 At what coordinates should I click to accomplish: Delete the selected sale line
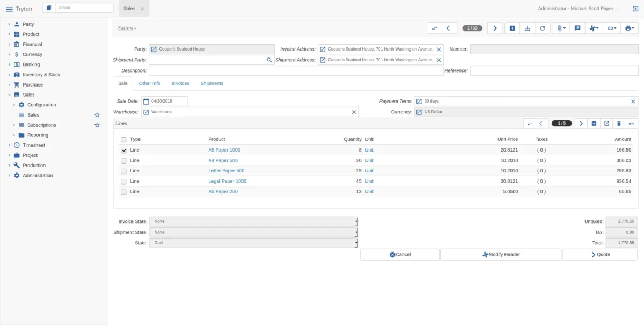tap(619, 124)
